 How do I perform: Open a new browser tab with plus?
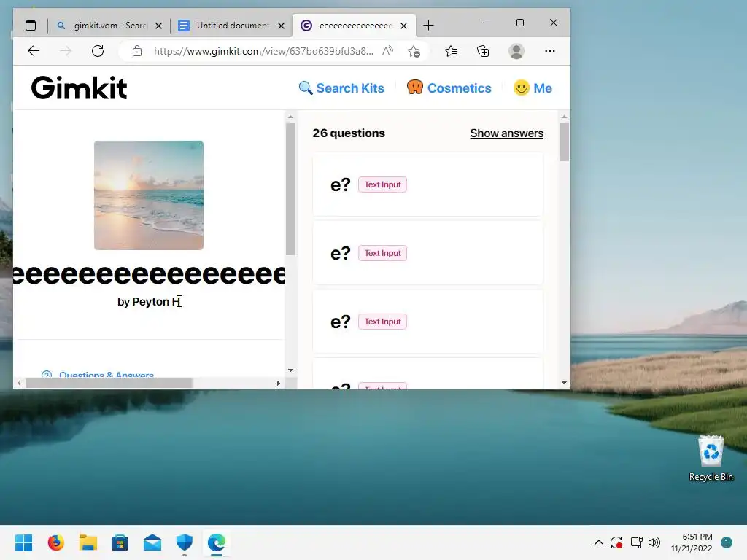(428, 26)
